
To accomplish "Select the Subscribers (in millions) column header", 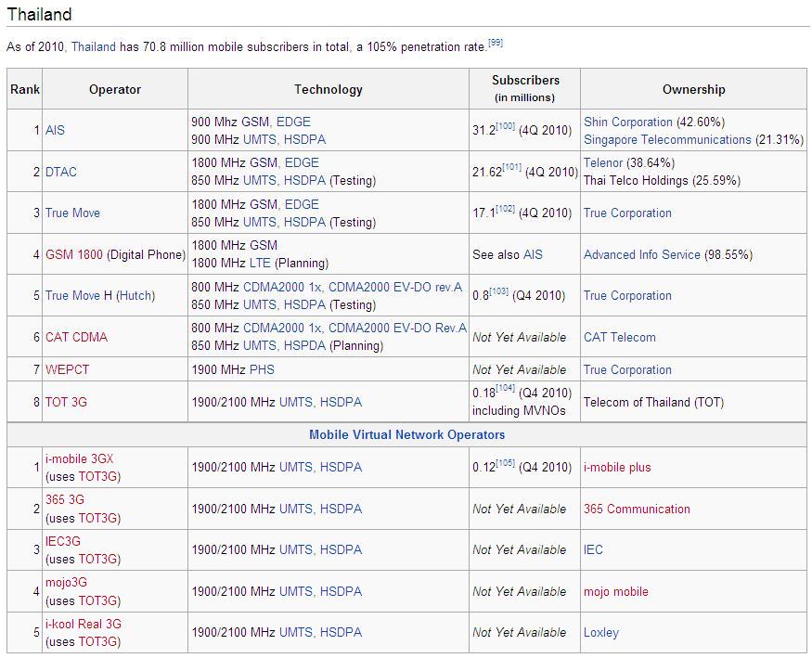I will (x=524, y=89).
